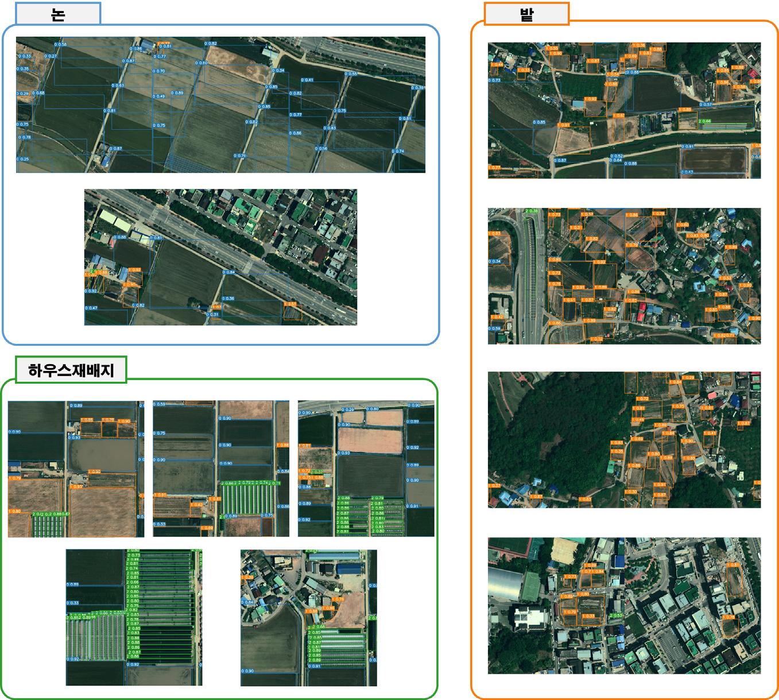
Task: Click the green-bordered 하우스재배지 category label
Action: tap(71, 370)
